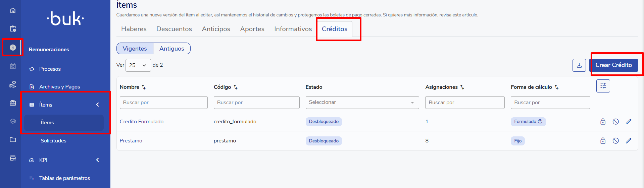Click the download button beside Crear Crédito
This screenshot has width=644, height=188.
579,65
